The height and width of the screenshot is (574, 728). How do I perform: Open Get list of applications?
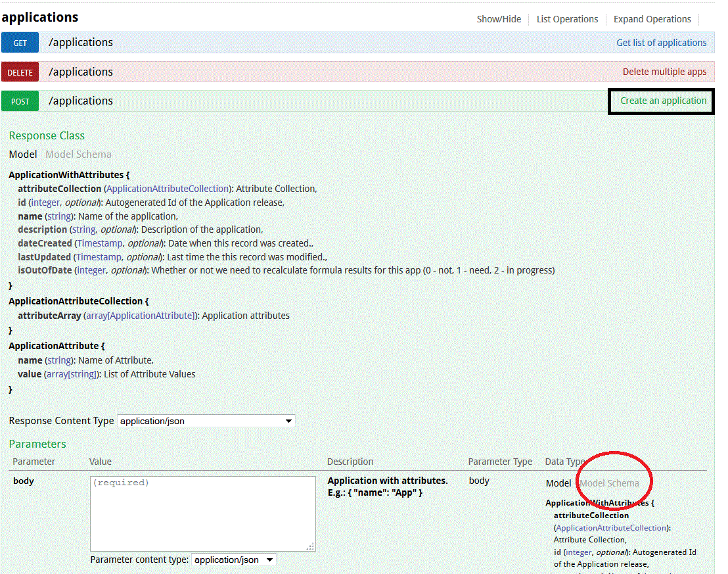pos(661,42)
